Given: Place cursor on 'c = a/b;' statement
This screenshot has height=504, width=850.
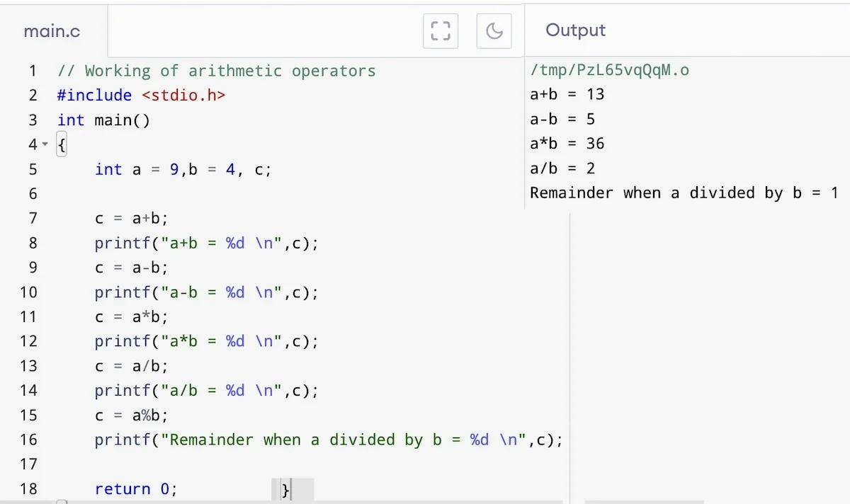Looking at the screenshot, I should pos(132,366).
